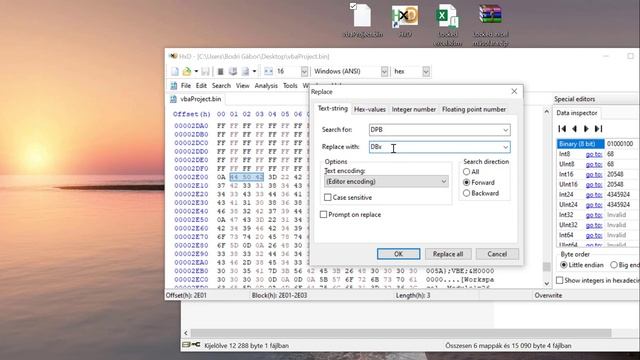Open the File menu

coord(186,86)
